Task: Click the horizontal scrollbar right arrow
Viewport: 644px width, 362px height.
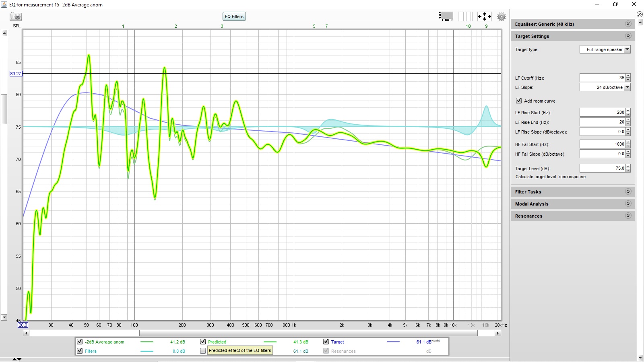Action: [498, 333]
